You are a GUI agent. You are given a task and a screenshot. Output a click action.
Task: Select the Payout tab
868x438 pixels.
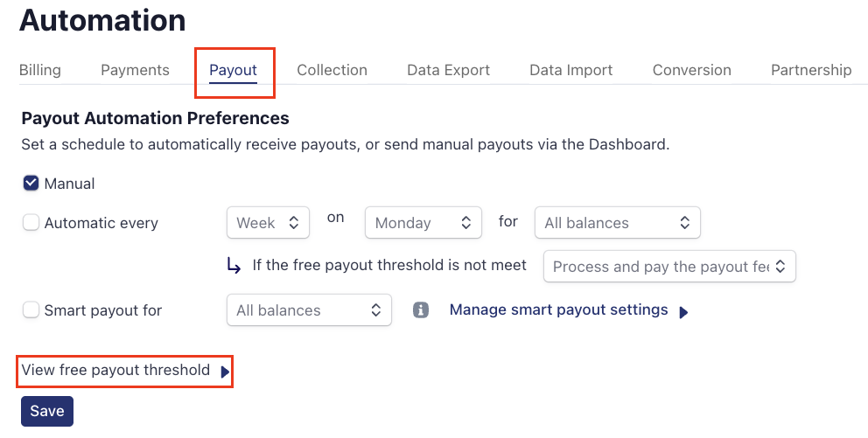coord(233,70)
